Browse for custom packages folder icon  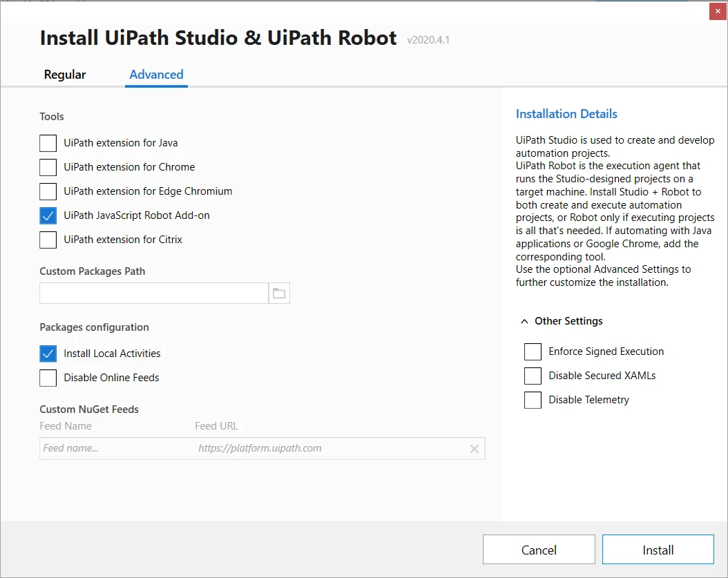click(x=279, y=293)
